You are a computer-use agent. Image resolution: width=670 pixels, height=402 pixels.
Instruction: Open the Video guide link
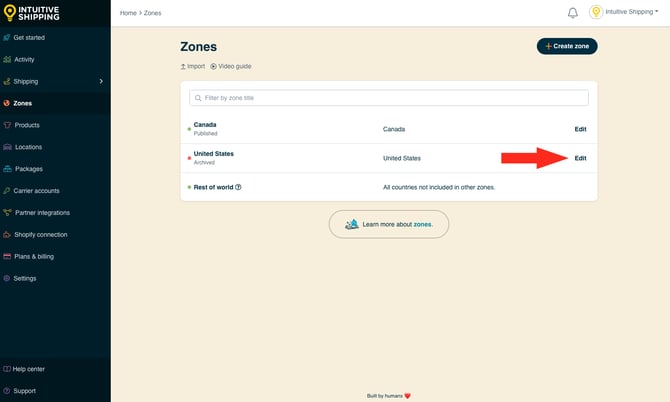pos(231,67)
